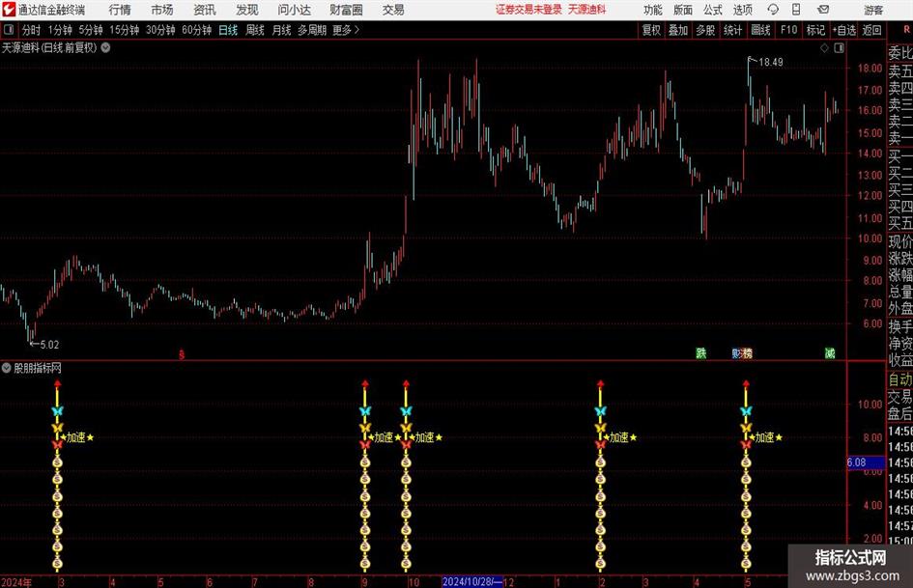913x588 pixels.
Task: Click the 复权 toolbar button
Action: pyautogui.click(x=651, y=30)
